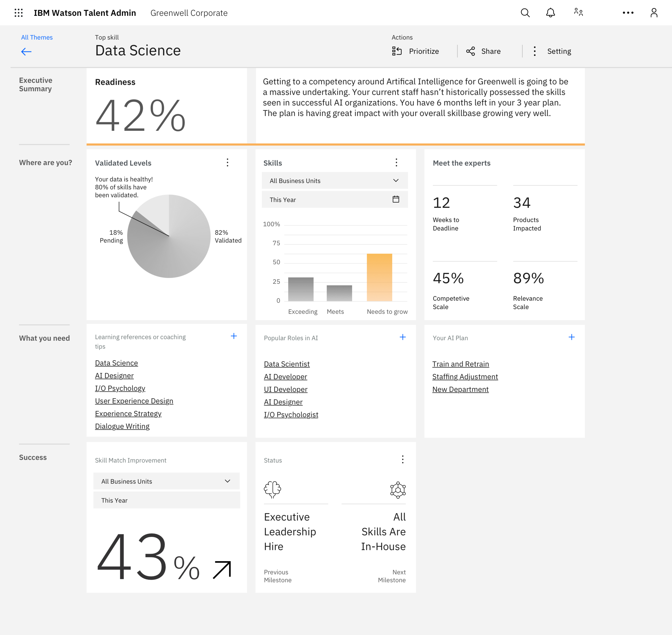
Task: Click the search magnifier icon
Action: 525,13
